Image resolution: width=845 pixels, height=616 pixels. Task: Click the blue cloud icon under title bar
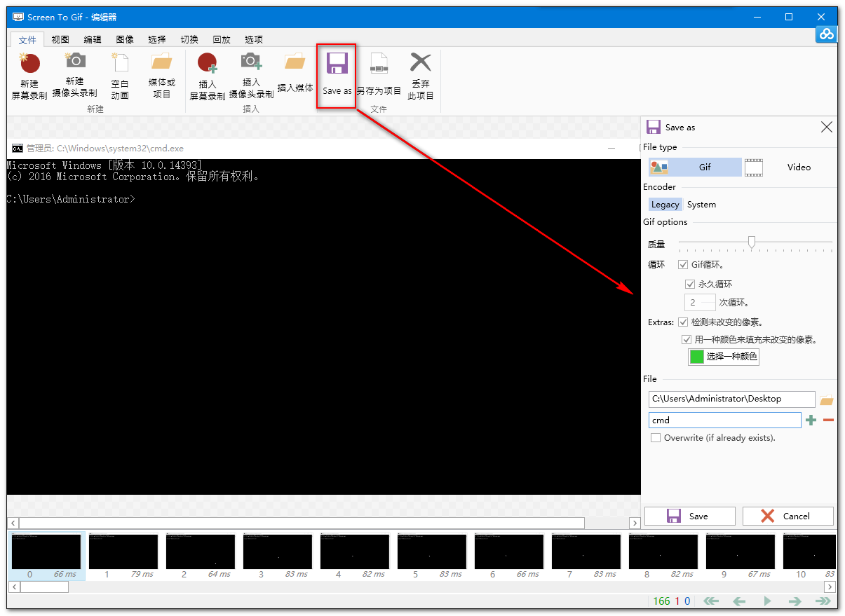tap(827, 34)
